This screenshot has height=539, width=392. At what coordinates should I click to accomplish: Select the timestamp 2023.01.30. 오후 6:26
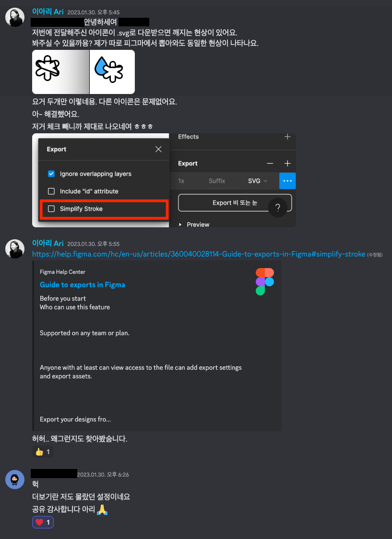(x=103, y=475)
